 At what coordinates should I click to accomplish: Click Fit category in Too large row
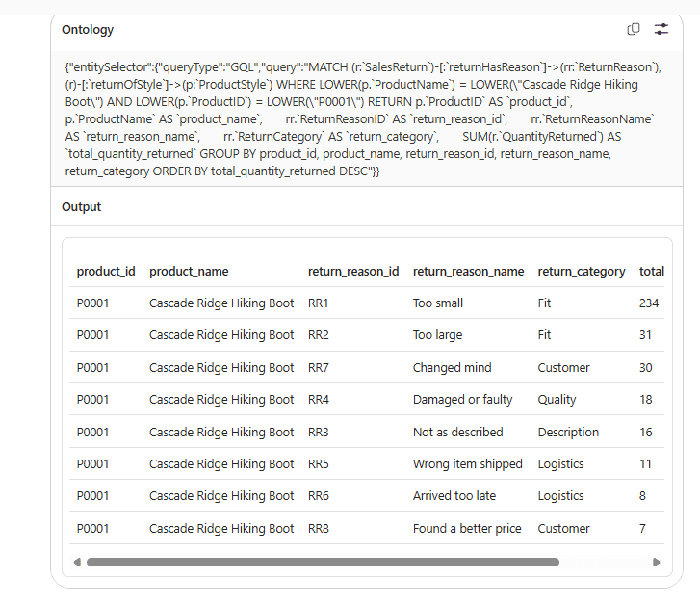pyautogui.click(x=544, y=334)
